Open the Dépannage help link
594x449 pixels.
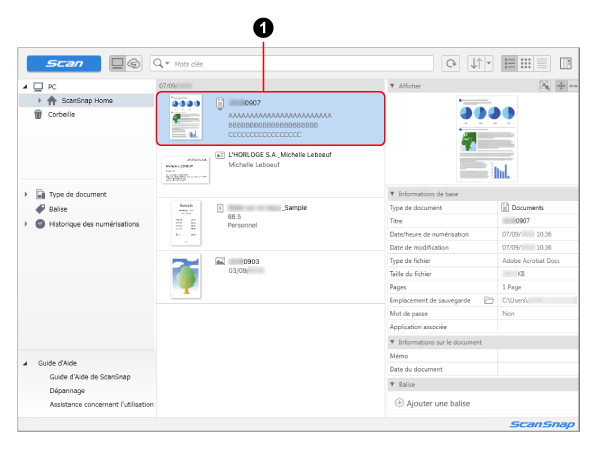[67, 391]
